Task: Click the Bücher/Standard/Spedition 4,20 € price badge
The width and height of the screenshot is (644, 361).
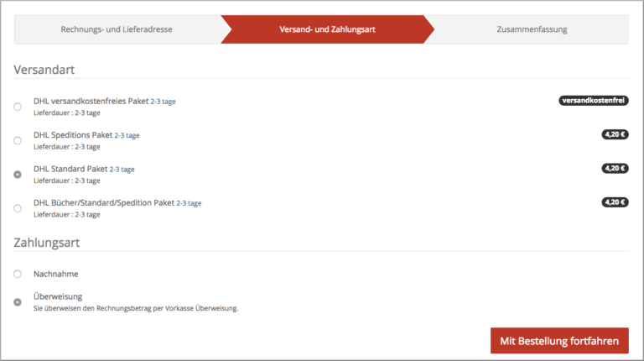Action: pos(615,201)
